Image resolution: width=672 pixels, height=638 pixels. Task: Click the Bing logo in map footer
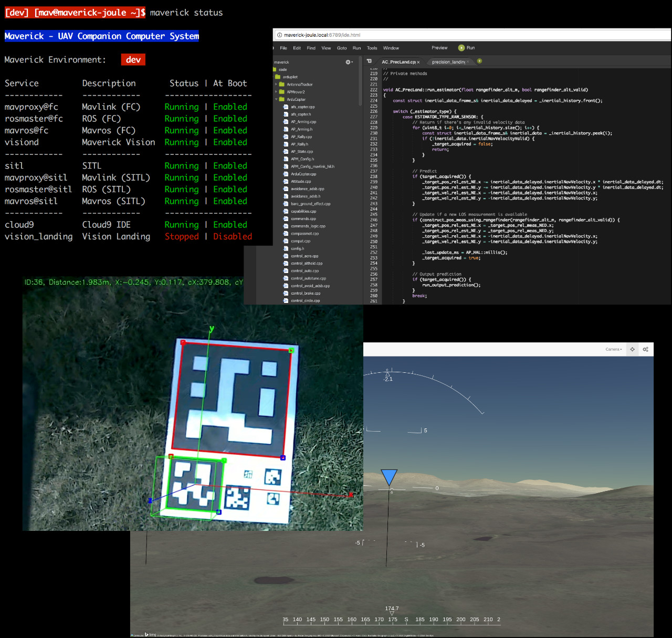(x=150, y=634)
